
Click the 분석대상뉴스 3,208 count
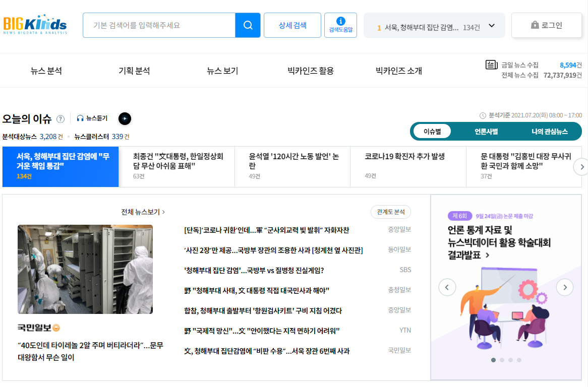51,137
